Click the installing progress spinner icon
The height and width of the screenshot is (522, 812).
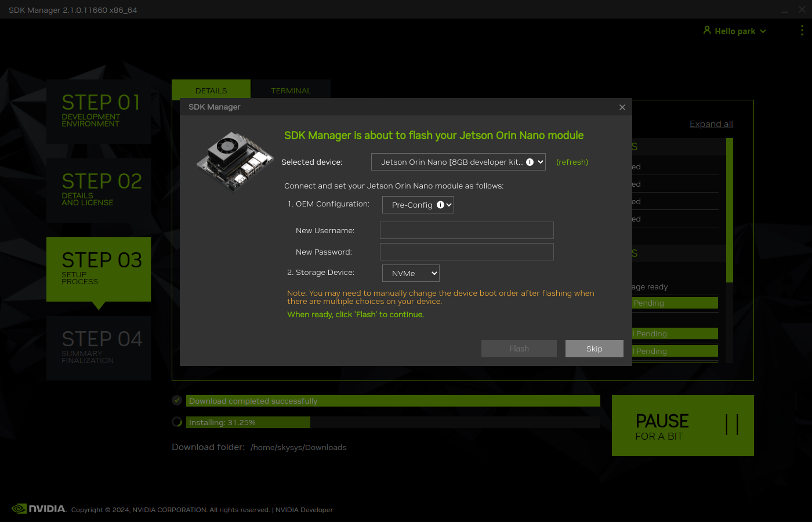click(x=177, y=422)
